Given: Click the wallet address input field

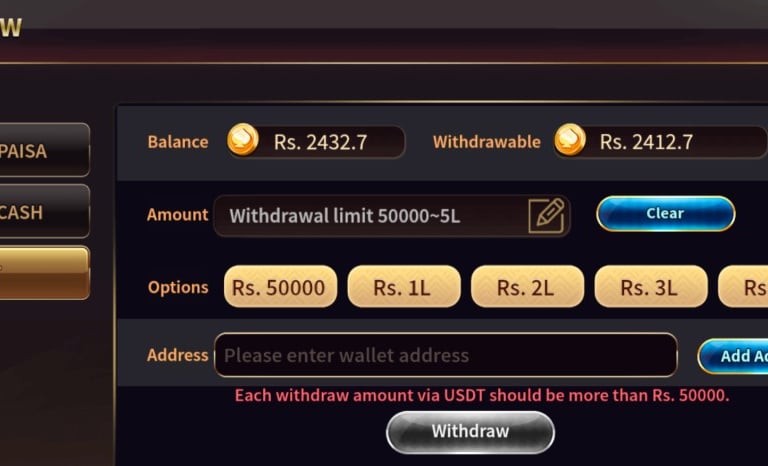Looking at the screenshot, I should pyautogui.click(x=446, y=355).
